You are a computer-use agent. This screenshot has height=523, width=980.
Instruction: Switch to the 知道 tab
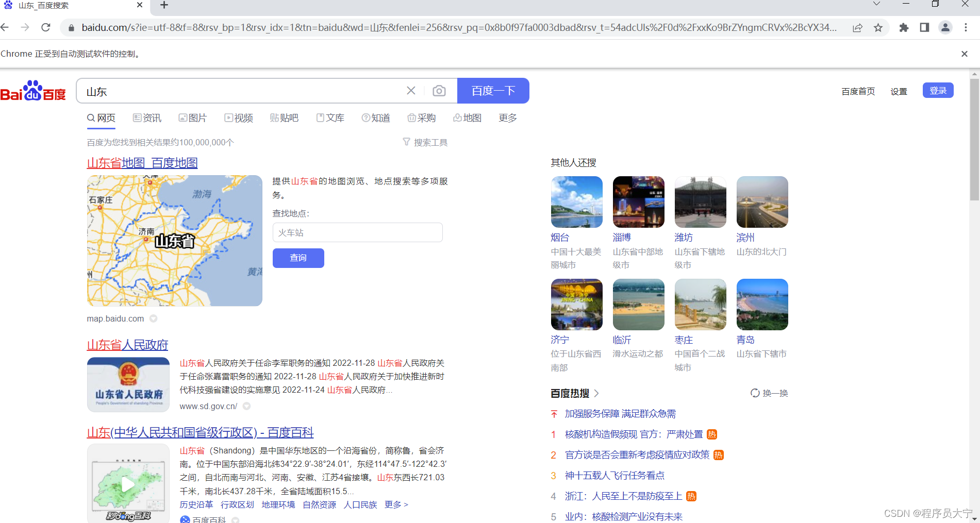click(376, 118)
